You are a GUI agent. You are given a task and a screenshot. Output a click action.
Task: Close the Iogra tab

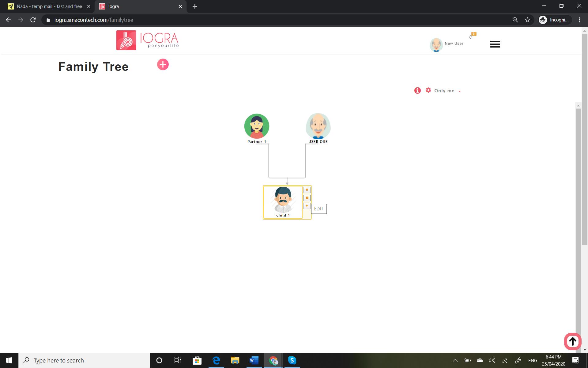pos(180,6)
